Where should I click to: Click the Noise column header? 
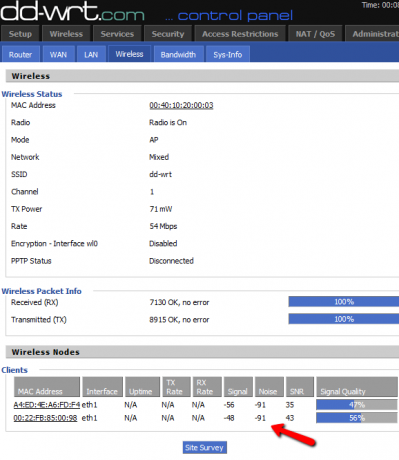tap(269, 387)
